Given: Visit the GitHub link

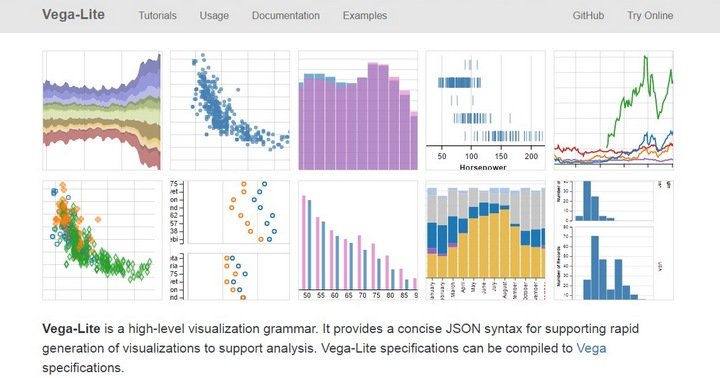Looking at the screenshot, I should click(x=588, y=16).
